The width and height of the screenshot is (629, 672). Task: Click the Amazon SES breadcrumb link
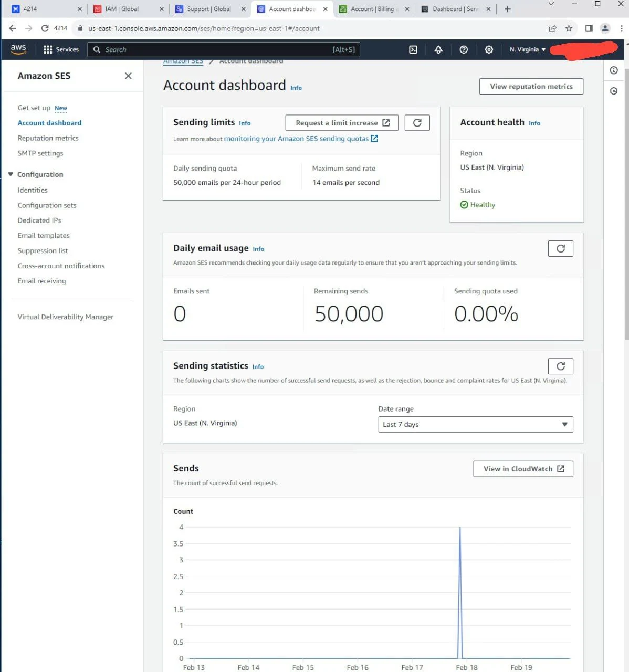183,61
